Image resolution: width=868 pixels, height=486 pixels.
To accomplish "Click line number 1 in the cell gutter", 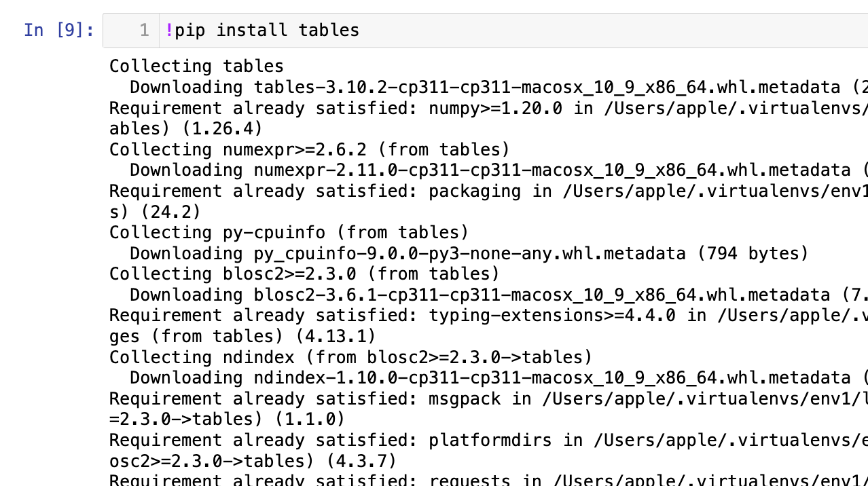I will 144,31.
